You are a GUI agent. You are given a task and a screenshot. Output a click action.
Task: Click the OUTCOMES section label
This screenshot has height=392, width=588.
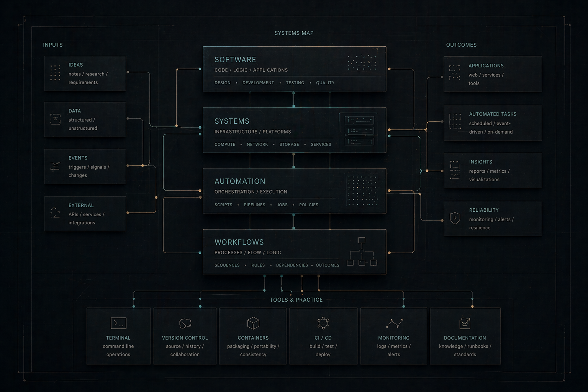(461, 45)
